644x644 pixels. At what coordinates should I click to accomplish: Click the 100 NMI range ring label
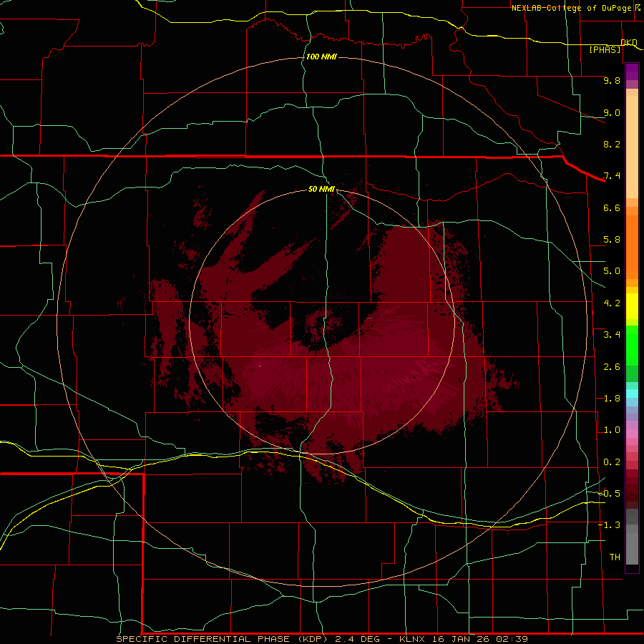(x=321, y=57)
